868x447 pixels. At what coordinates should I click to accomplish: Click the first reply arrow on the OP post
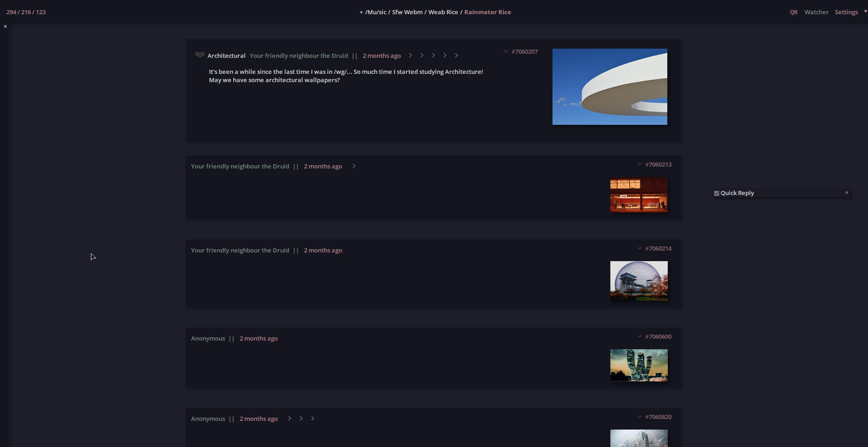[410, 55]
